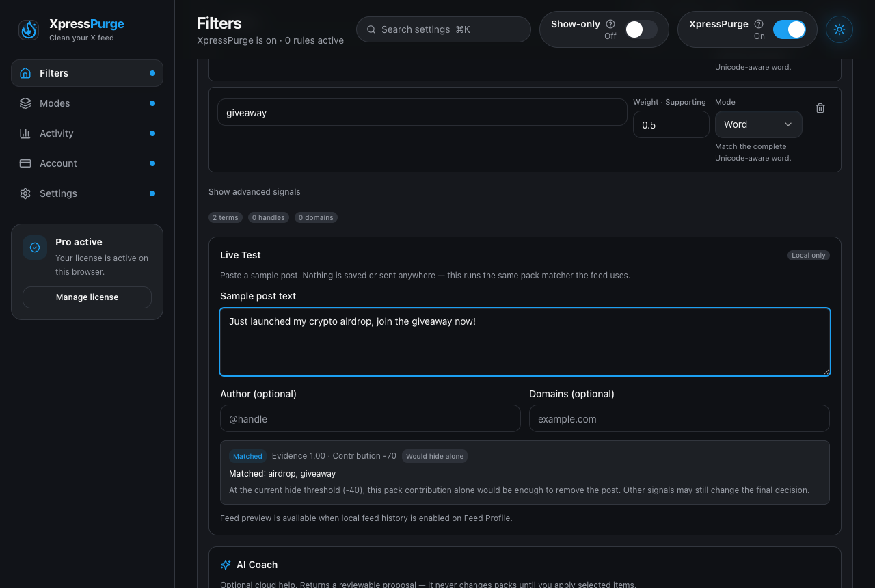The image size is (875, 588).
Task: Click the XpressPurge help question icon
Action: (x=759, y=24)
